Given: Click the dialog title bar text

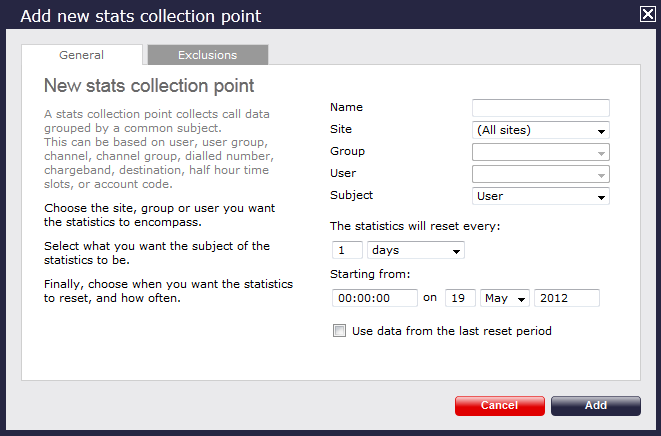Looking at the screenshot, I should pyautogui.click(x=139, y=15).
